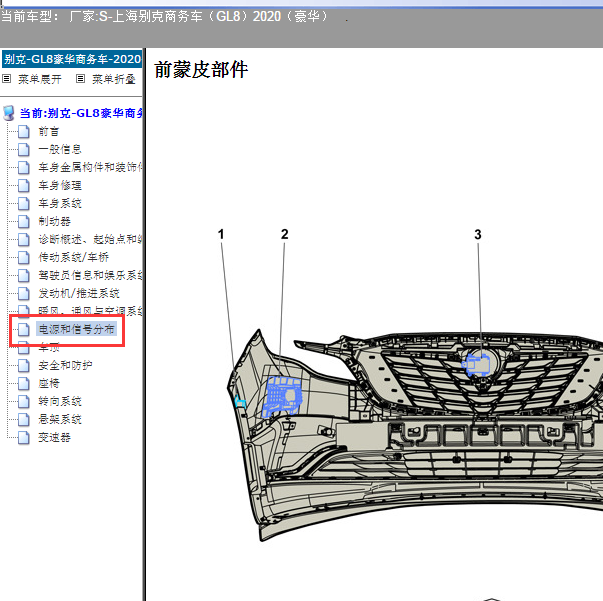Select the 电源和信号分布 tree item

77,329
